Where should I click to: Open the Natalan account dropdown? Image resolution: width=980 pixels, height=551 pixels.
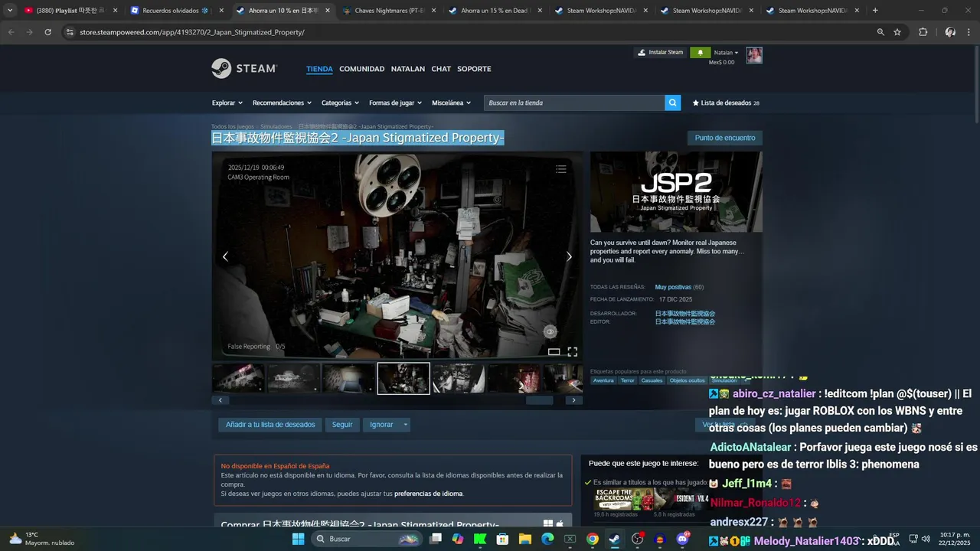click(x=726, y=53)
